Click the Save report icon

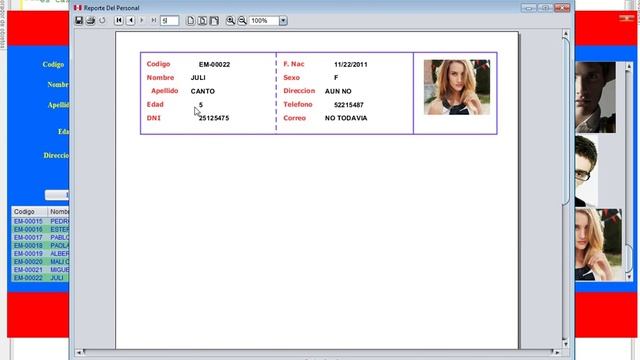(x=79, y=20)
